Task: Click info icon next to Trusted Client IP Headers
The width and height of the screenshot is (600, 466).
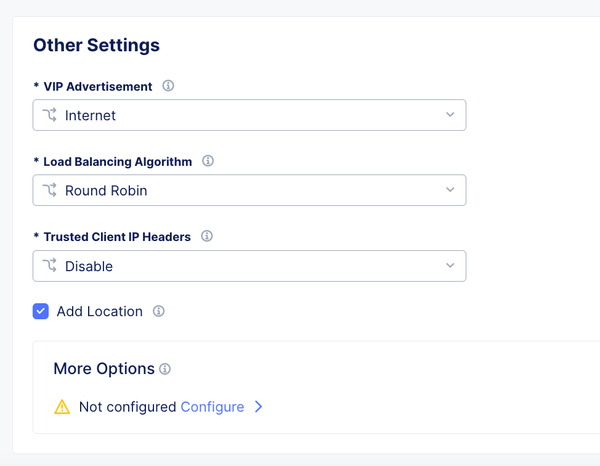Action: point(207,237)
